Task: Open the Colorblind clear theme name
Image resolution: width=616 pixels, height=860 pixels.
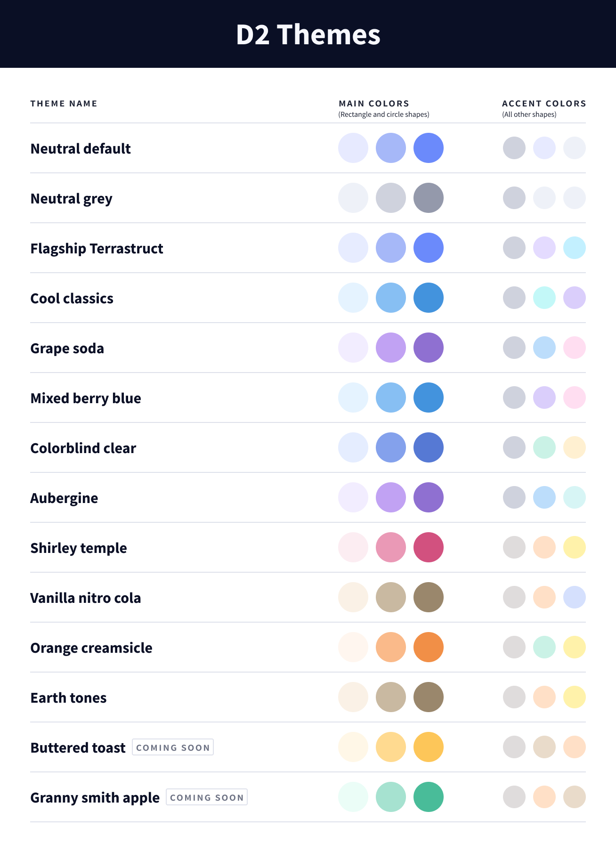Action: click(x=83, y=448)
